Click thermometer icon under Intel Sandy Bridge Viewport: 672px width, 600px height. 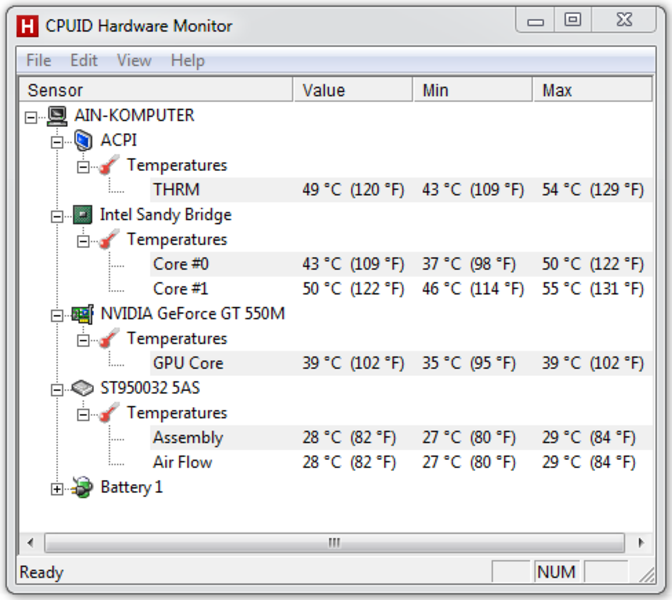[x=109, y=240]
